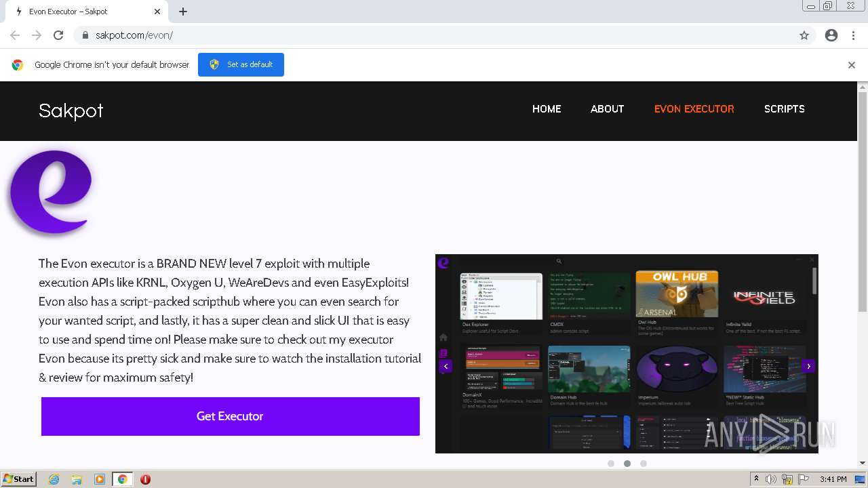Click the Domain Hub thumbnail
This screenshot has width=868, height=488.
(589, 369)
